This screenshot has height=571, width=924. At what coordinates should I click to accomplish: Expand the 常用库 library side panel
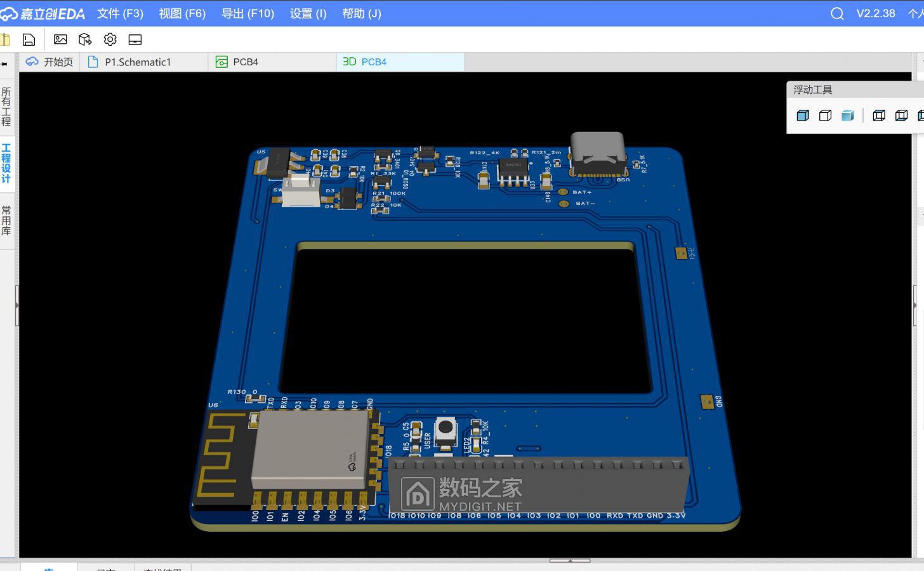pyautogui.click(x=6, y=220)
